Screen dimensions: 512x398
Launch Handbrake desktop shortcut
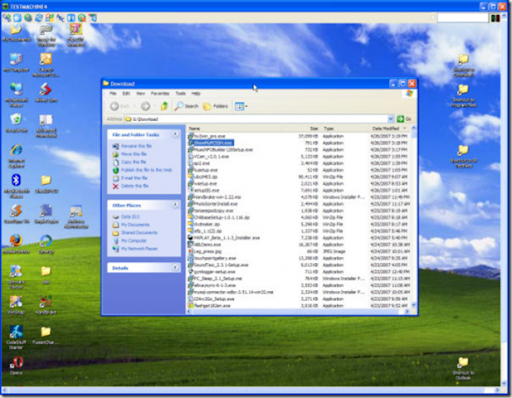point(46,305)
